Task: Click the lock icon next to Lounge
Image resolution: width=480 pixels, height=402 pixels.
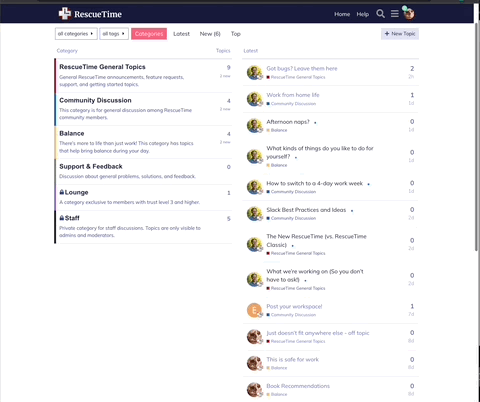Action: (x=62, y=192)
